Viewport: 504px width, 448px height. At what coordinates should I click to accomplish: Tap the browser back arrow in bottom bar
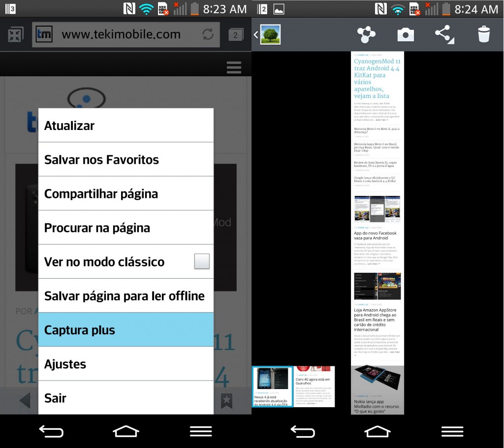25,400
